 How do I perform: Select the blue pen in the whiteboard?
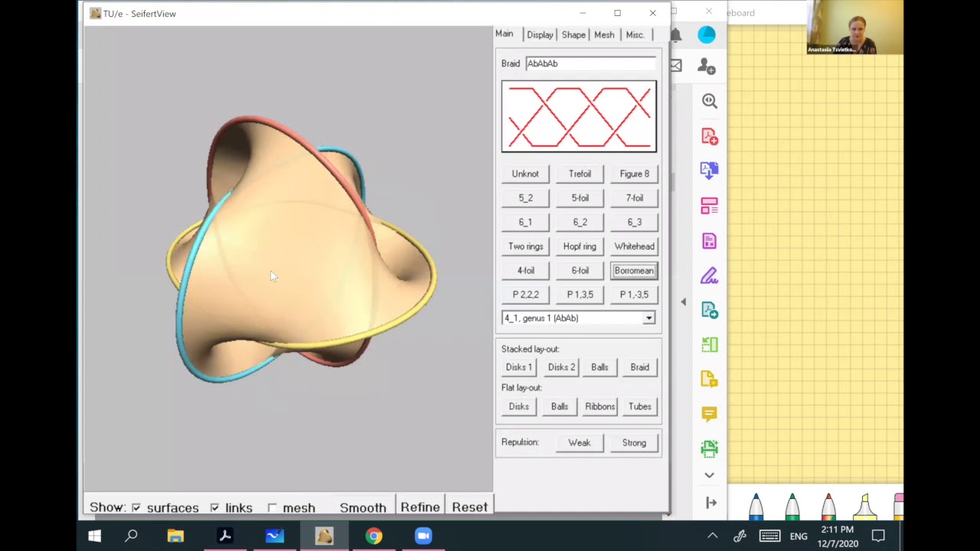756,507
